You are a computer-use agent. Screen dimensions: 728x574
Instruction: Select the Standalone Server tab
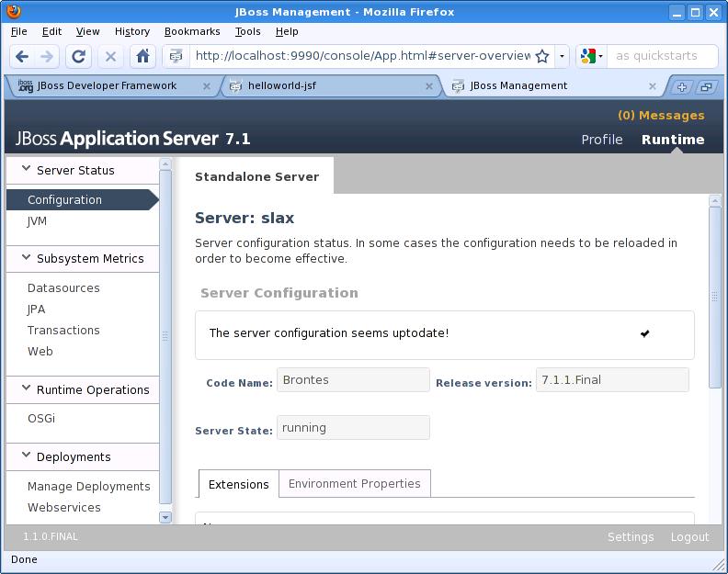click(x=256, y=177)
